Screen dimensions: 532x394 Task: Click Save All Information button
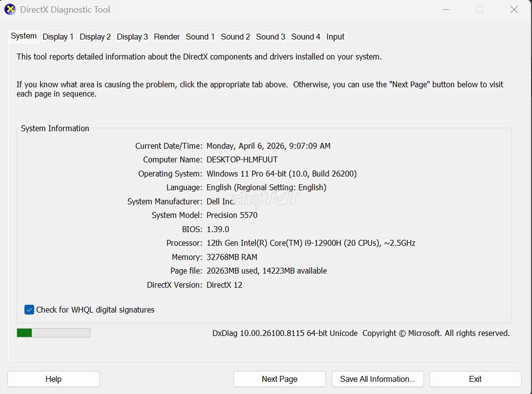(x=378, y=379)
